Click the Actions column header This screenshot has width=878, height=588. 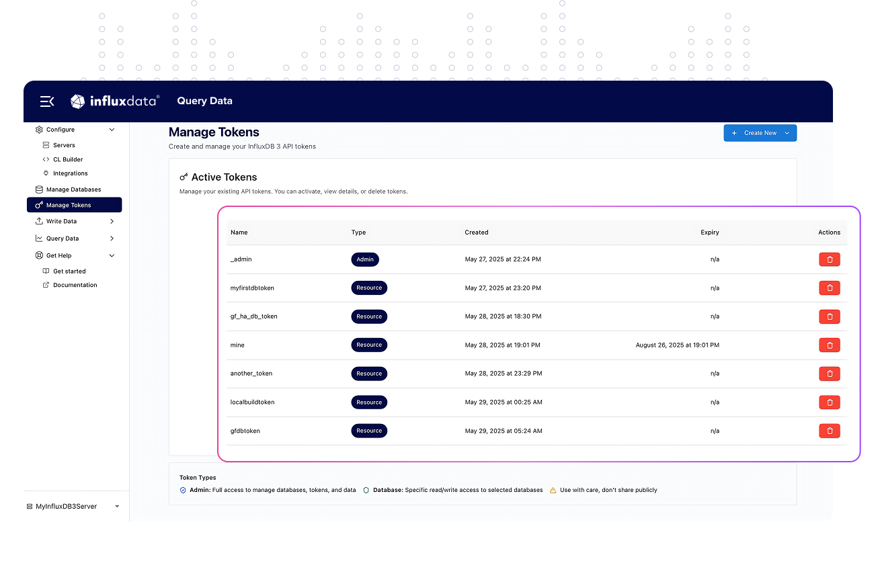(x=829, y=233)
